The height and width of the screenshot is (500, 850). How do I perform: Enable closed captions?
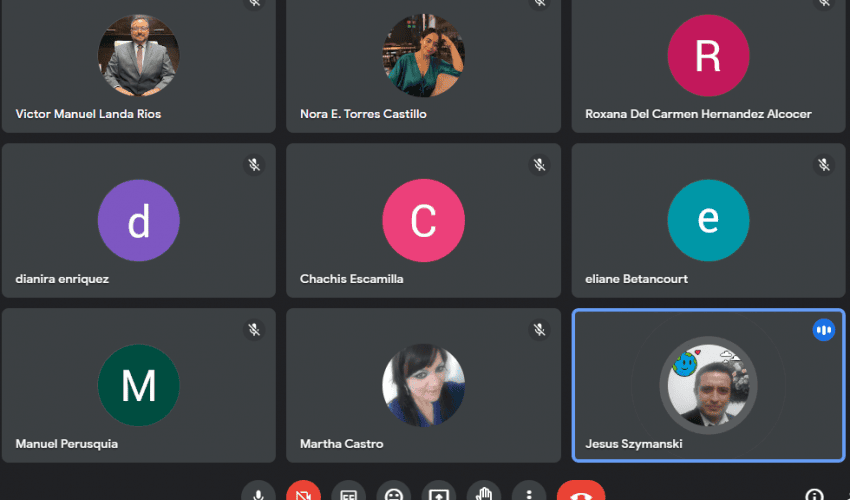[x=349, y=494]
